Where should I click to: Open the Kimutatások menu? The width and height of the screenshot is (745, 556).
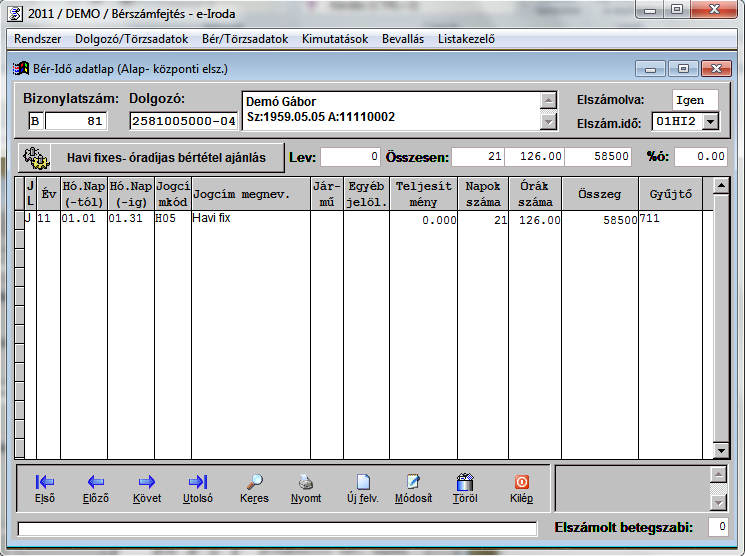(336, 39)
